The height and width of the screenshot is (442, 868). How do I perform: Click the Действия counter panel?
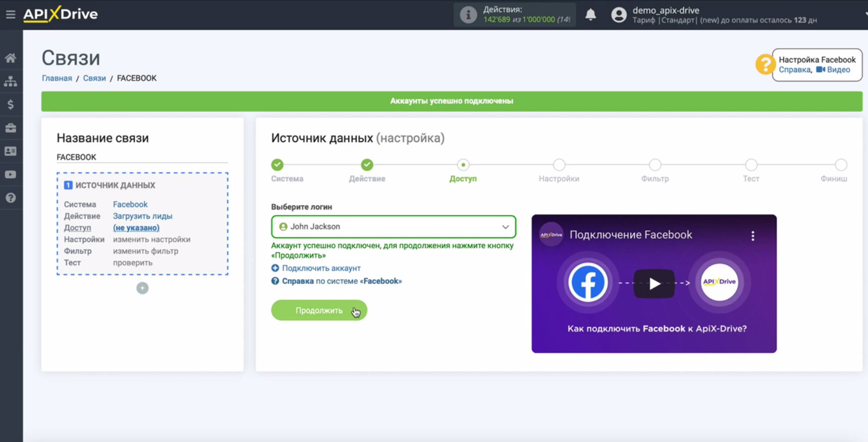click(x=515, y=15)
